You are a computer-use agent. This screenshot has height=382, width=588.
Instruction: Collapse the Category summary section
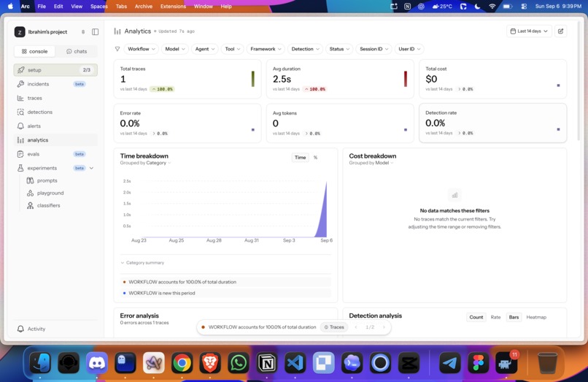[142, 263]
